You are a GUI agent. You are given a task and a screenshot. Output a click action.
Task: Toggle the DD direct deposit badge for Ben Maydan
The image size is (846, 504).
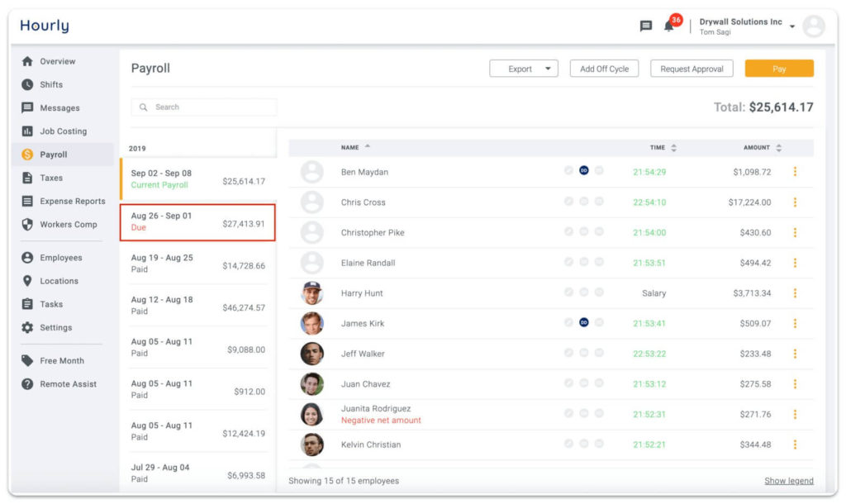click(x=584, y=172)
